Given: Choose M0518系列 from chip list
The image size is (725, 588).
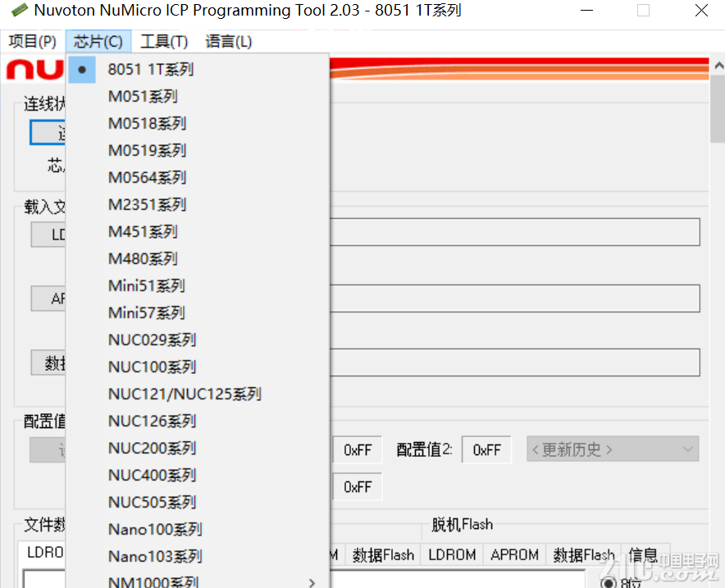Looking at the screenshot, I should (x=198, y=124).
